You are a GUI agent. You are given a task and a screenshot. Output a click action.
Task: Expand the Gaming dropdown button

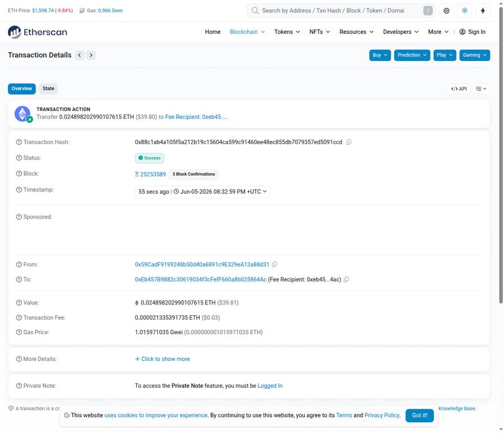tap(475, 55)
